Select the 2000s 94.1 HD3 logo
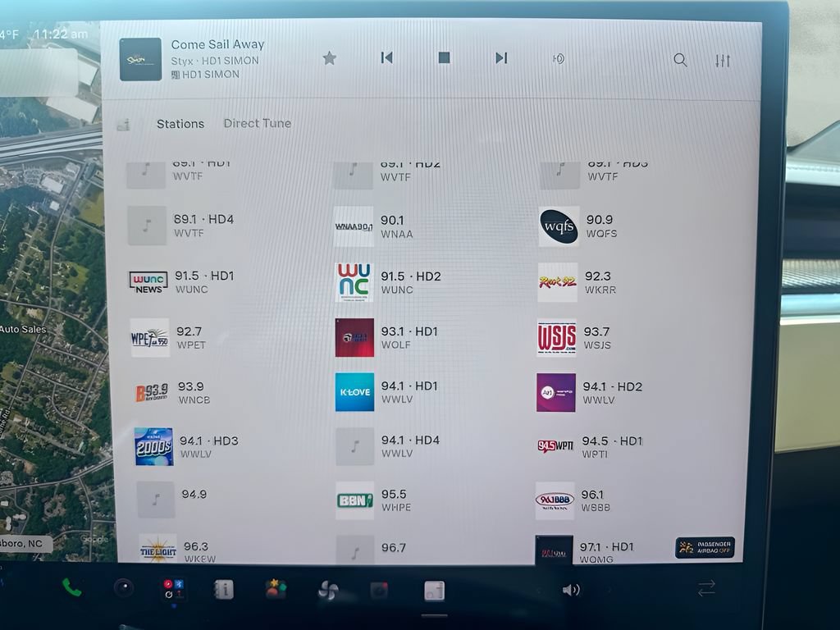Image resolution: width=840 pixels, height=630 pixels. coord(153,446)
